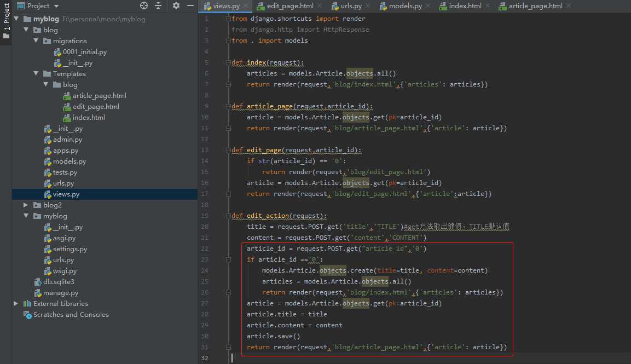Switch to edit_page.html editor tab
The height and width of the screenshot is (364, 631).
tap(290, 6)
